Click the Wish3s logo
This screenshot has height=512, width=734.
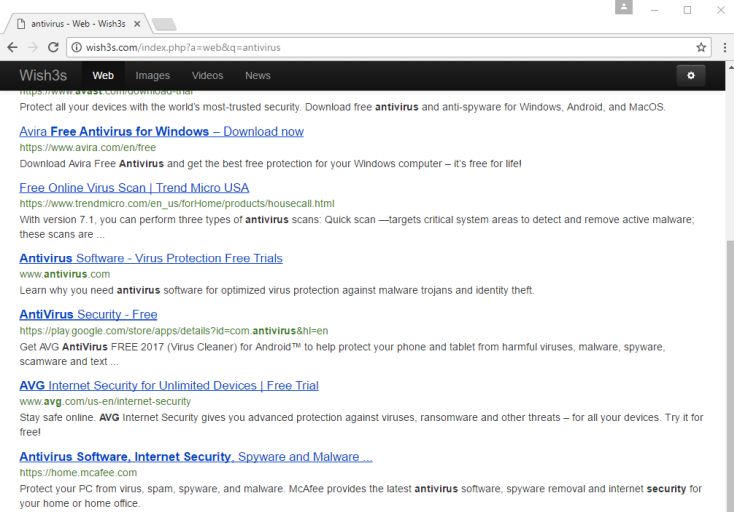43,75
